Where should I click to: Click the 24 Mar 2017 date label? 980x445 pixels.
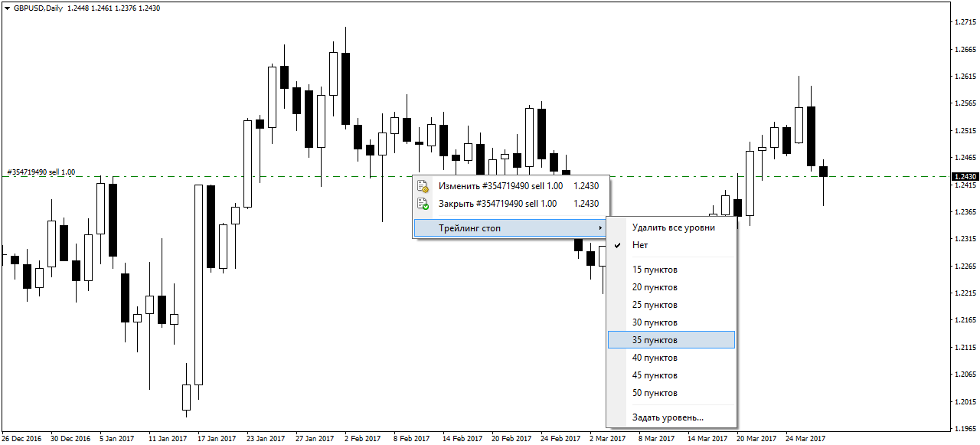(x=805, y=439)
